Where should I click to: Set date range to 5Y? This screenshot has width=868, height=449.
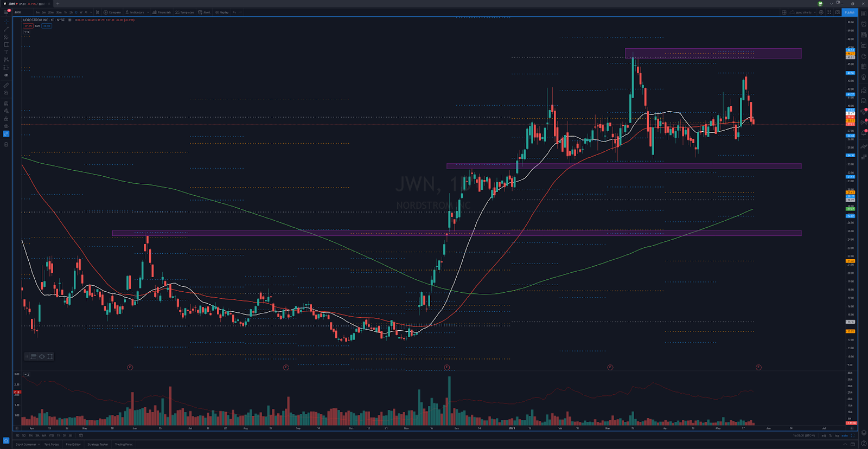64,435
